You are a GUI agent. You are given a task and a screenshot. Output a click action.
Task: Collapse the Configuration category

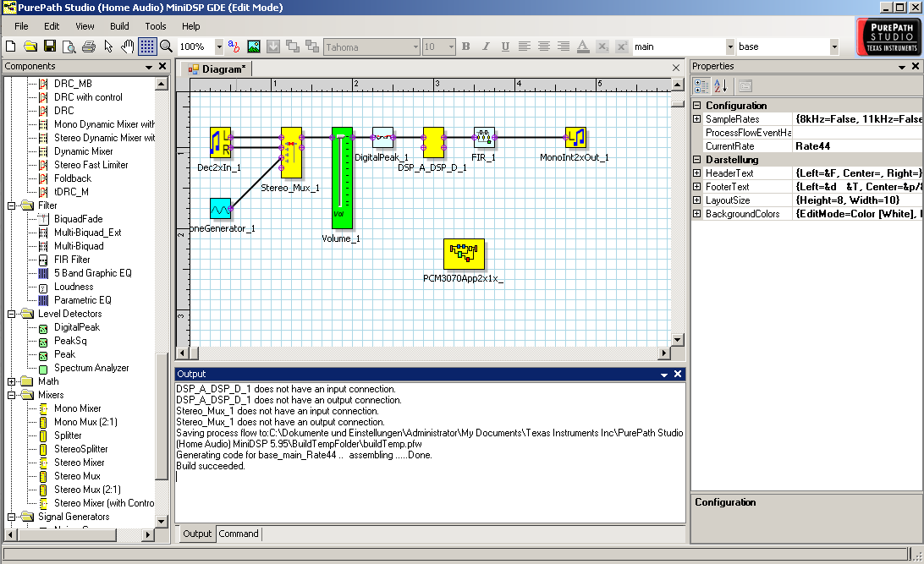[696, 106]
